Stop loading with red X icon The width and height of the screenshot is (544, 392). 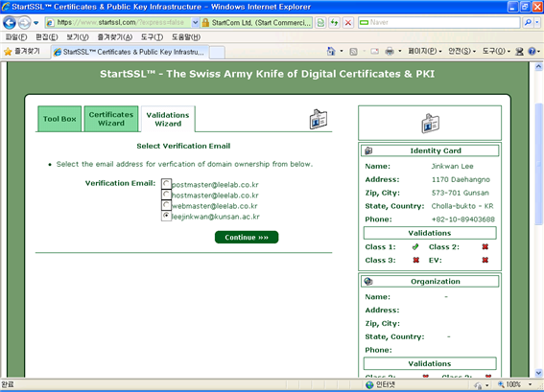click(x=348, y=23)
